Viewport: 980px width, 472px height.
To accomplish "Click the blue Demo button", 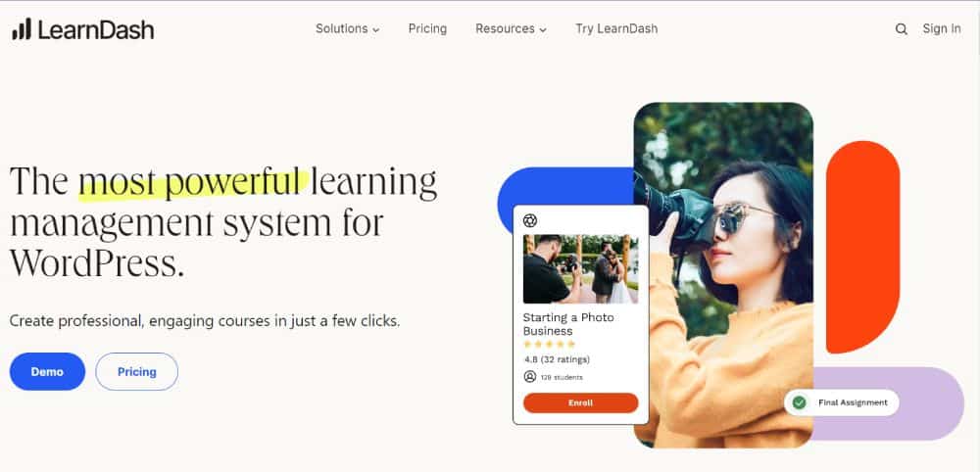I will pos(47,371).
